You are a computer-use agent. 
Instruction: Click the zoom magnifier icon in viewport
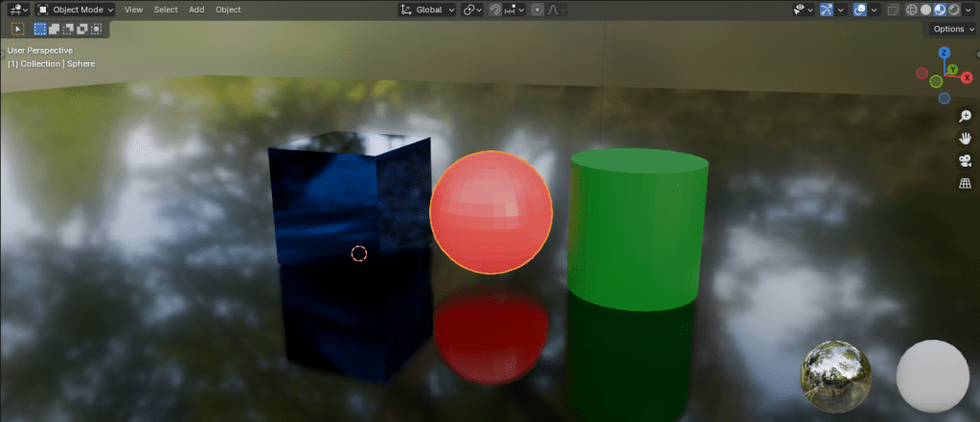tap(965, 116)
